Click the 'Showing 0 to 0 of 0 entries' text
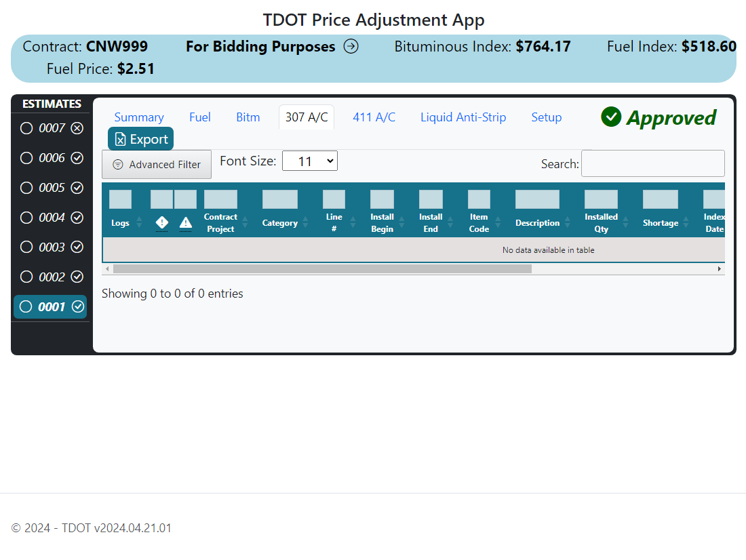This screenshot has height=560, width=746. (172, 294)
